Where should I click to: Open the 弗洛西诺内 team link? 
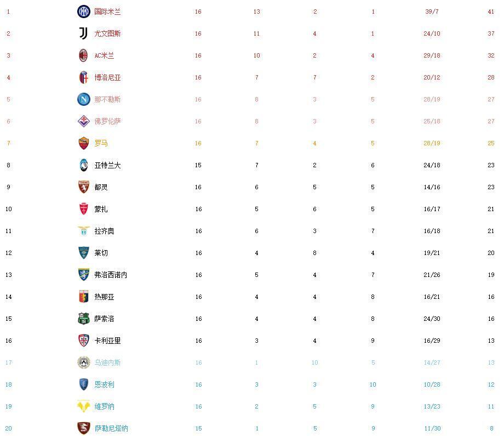pos(111,275)
